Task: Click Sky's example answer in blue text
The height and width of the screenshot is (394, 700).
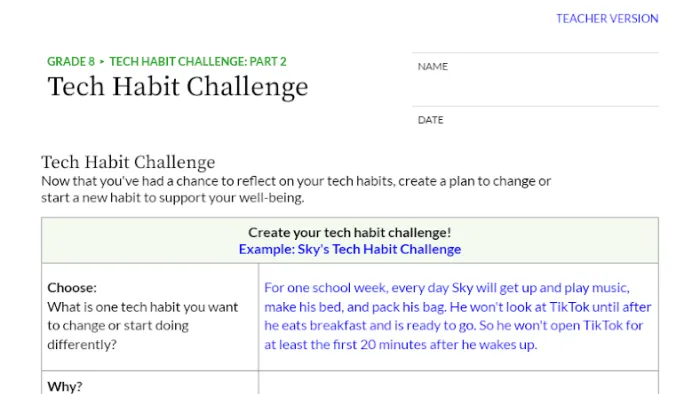Action: (x=458, y=316)
